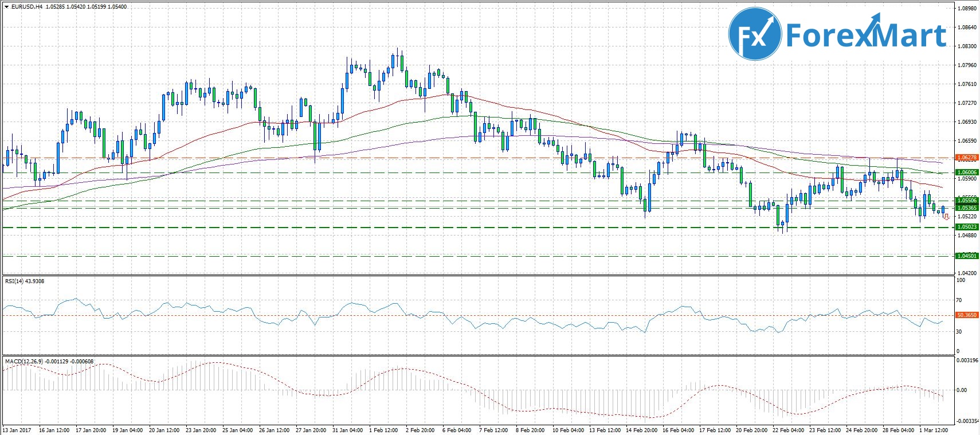
Task: Select the 1.05506 green price level label
Action: point(967,200)
